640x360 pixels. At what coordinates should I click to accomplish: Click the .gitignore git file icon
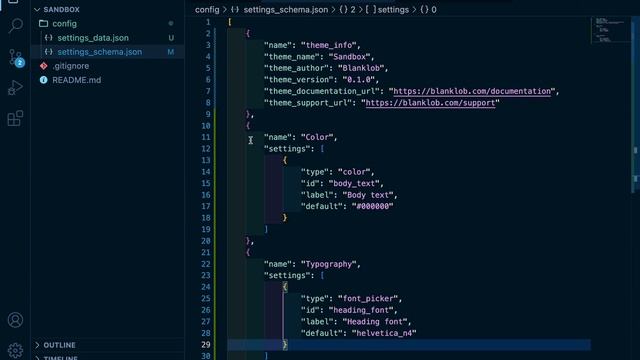[44, 66]
